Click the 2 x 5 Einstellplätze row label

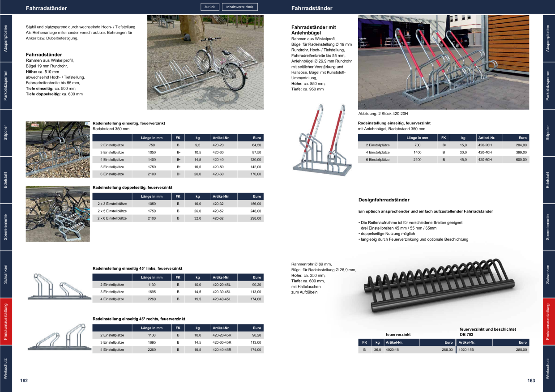pyautogui.click(x=112, y=211)
